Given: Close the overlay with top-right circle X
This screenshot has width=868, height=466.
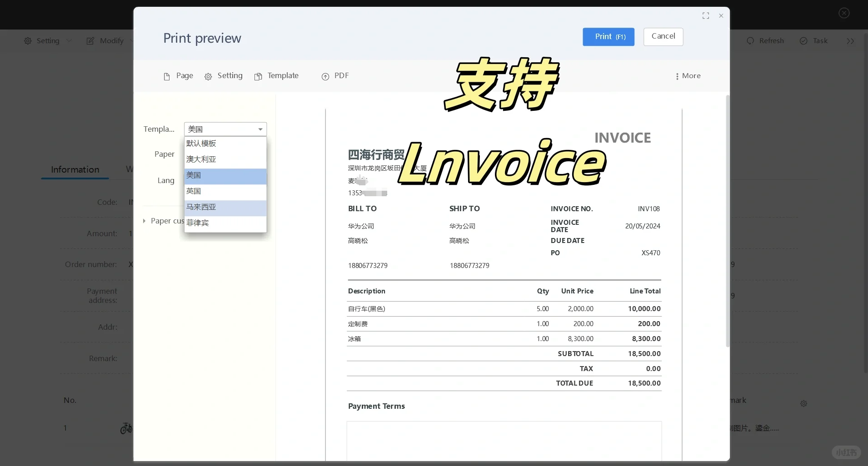Looking at the screenshot, I should (x=844, y=13).
